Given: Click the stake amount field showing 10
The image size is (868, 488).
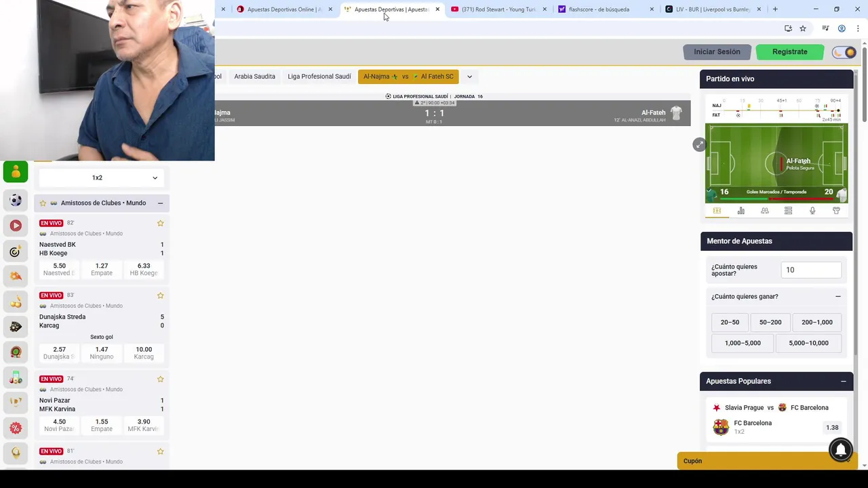Looking at the screenshot, I should point(811,270).
